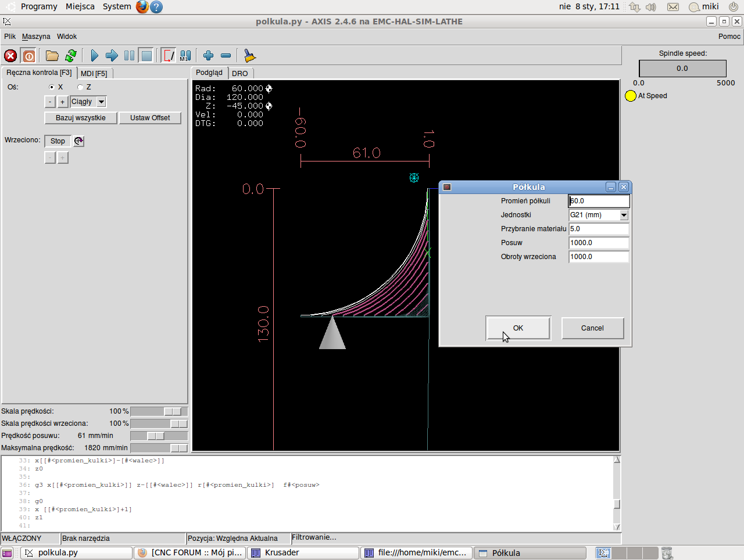Open the Plik menu
This screenshot has width=744, height=560.
tap(10, 37)
